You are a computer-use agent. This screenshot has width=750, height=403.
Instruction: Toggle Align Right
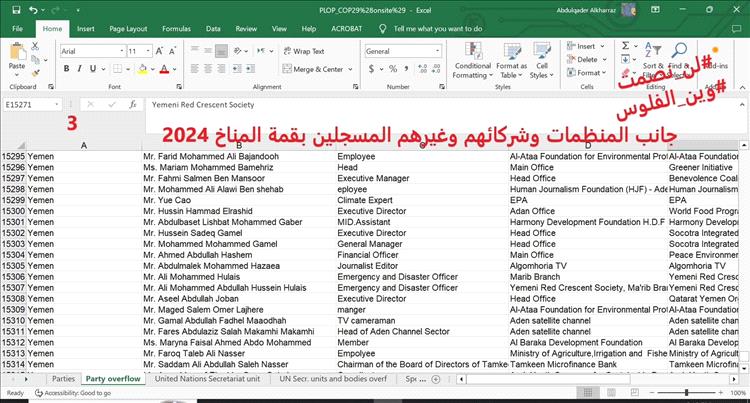click(221, 69)
